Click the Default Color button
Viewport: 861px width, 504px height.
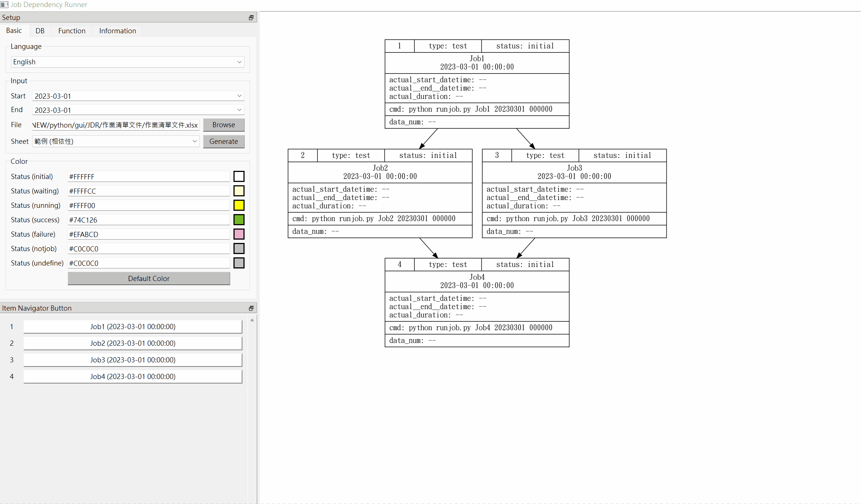[148, 278]
